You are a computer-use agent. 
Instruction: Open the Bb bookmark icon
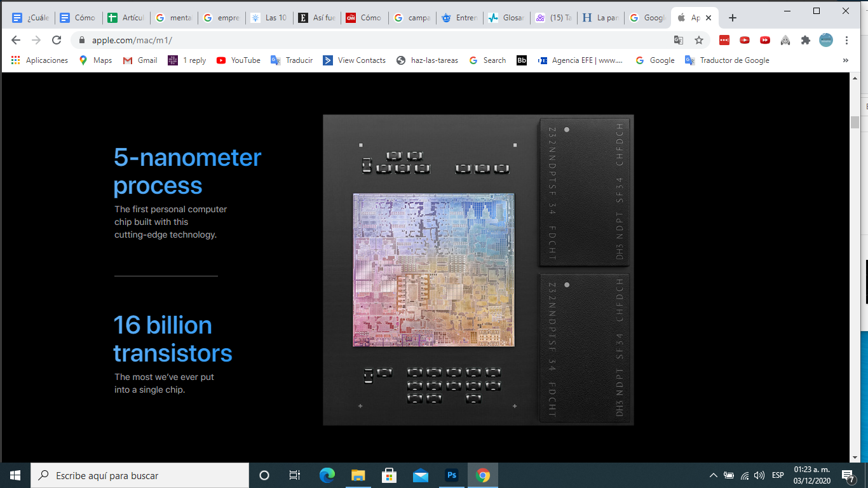pyautogui.click(x=522, y=60)
